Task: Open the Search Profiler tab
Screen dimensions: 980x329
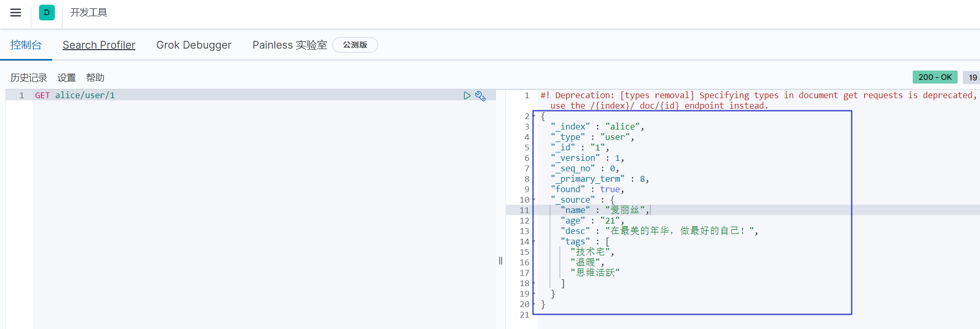Action: [x=99, y=45]
